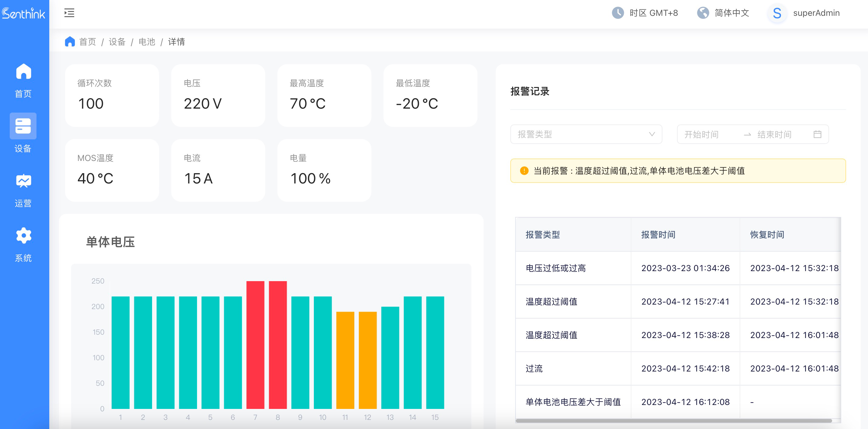Toggle the sidebar collapse icon

69,13
